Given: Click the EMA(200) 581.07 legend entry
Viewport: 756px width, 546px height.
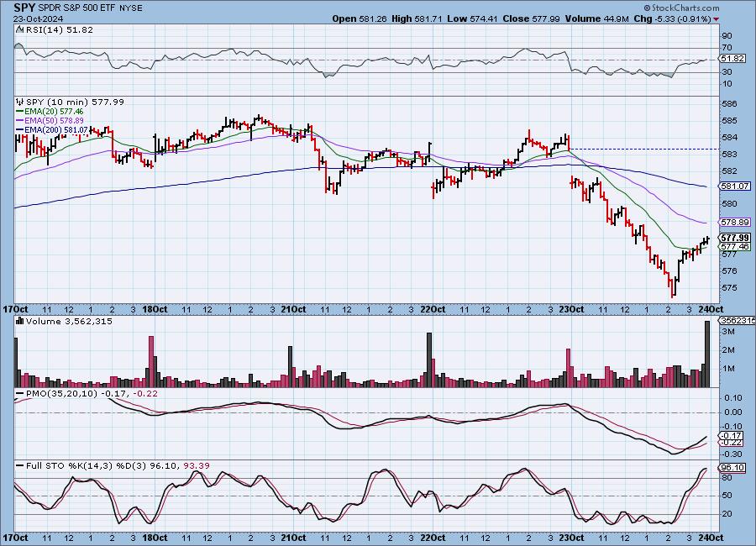Looking at the screenshot, I should 56,129.
